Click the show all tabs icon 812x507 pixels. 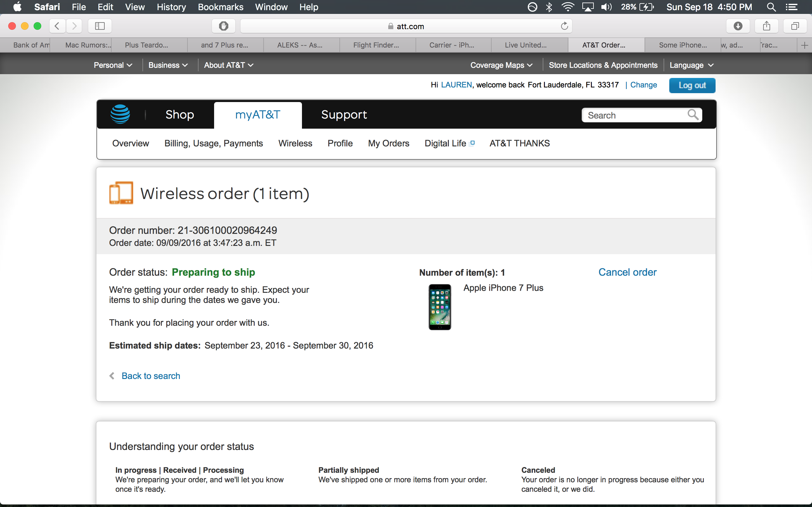795,26
